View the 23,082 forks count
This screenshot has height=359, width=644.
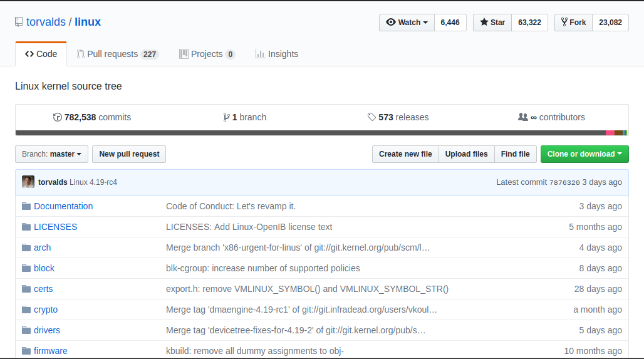[610, 22]
